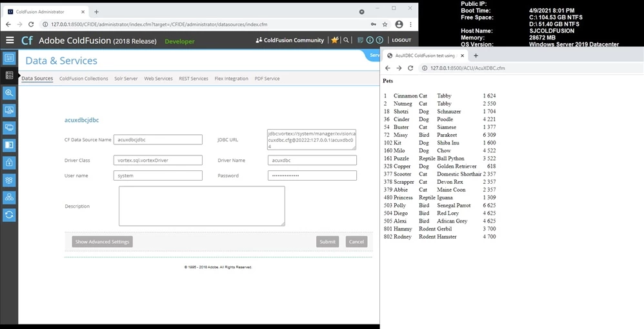Click the Driver Name field
This screenshot has width=644, height=329.
(312, 160)
